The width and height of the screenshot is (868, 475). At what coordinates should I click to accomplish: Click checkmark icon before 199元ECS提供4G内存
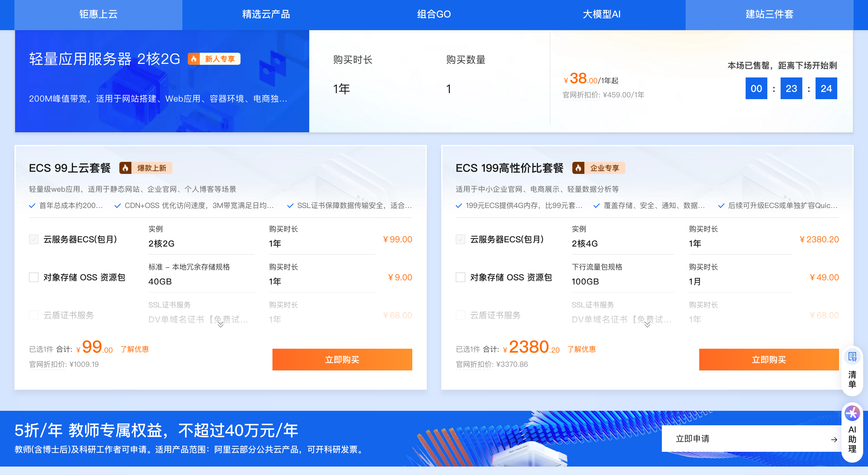tap(459, 206)
